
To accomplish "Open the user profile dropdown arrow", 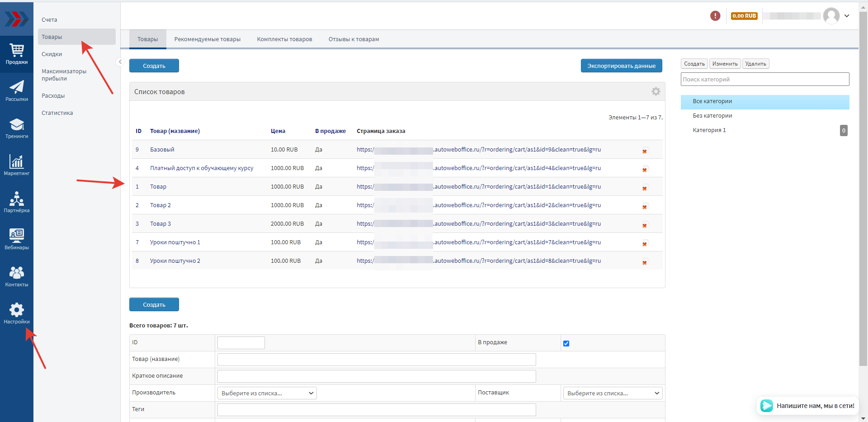I will (847, 16).
